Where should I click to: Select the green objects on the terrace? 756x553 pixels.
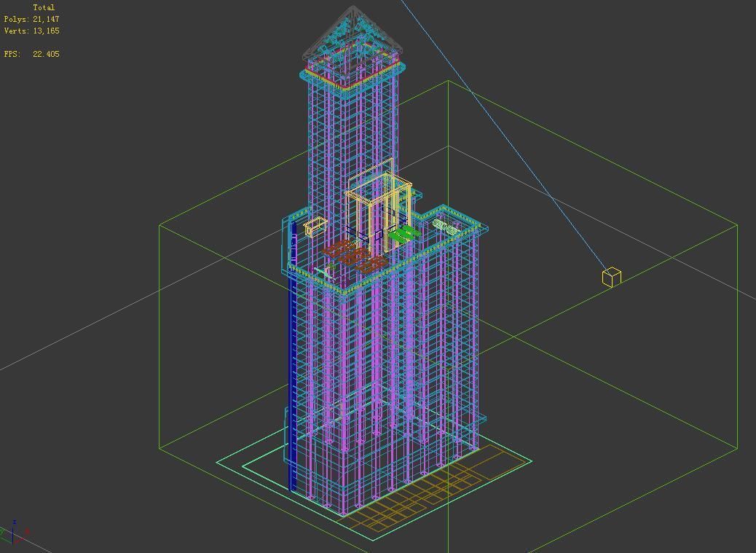pyautogui.click(x=404, y=234)
